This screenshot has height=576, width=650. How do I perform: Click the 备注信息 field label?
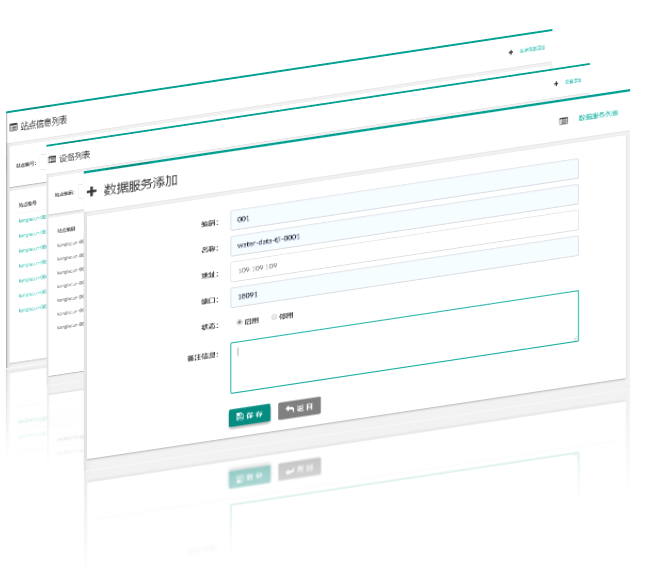point(203,357)
